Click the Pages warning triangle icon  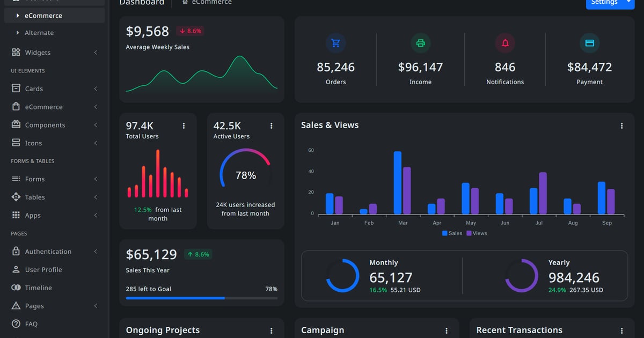click(x=16, y=306)
